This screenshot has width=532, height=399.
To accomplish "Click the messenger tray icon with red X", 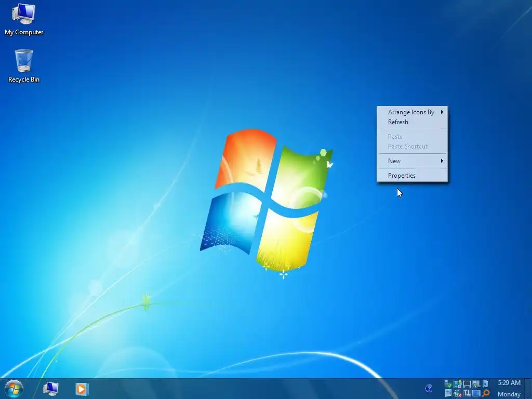I will pos(457,393).
